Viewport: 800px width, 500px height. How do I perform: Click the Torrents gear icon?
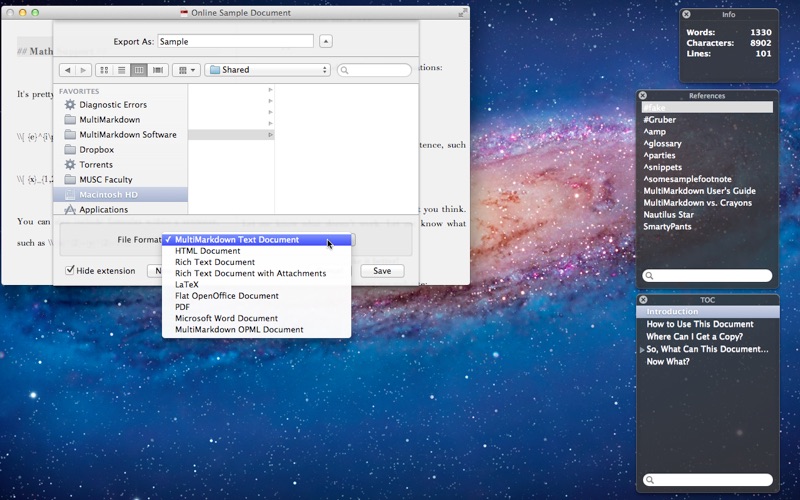pos(70,164)
